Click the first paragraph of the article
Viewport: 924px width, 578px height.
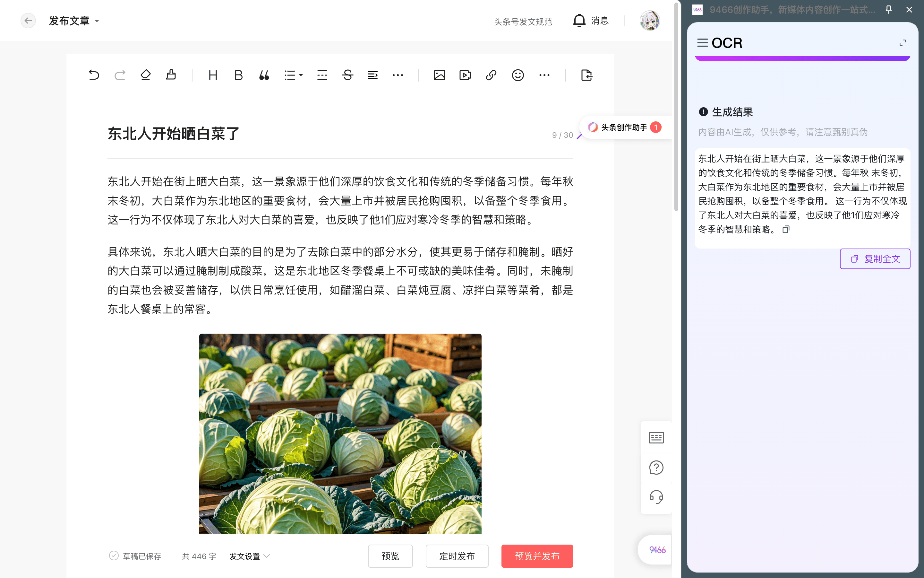click(340, 201)
